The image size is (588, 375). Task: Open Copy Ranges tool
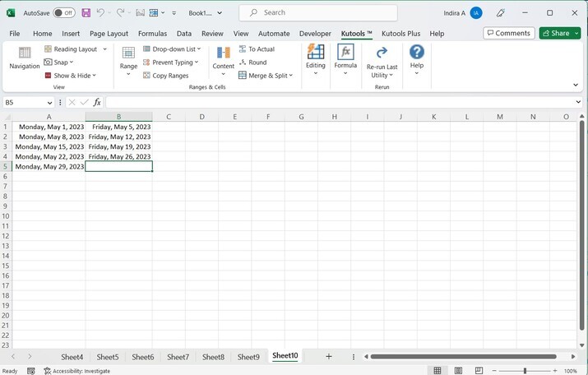pos(166,76)
